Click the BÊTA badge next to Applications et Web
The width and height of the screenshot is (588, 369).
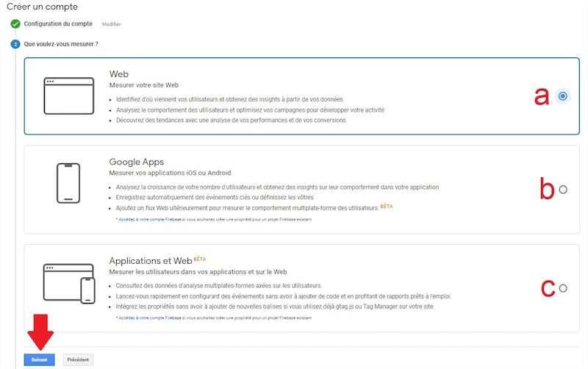[198, 259]
